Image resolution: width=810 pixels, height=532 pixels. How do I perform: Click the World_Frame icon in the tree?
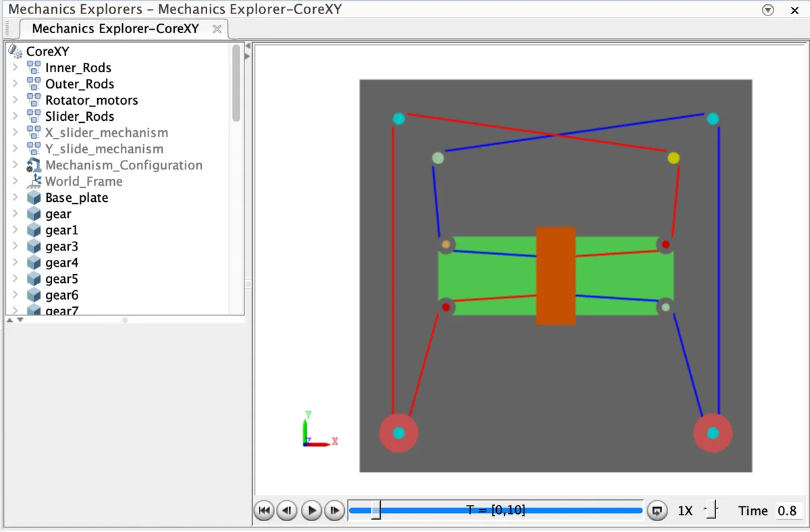click(34, 182)
